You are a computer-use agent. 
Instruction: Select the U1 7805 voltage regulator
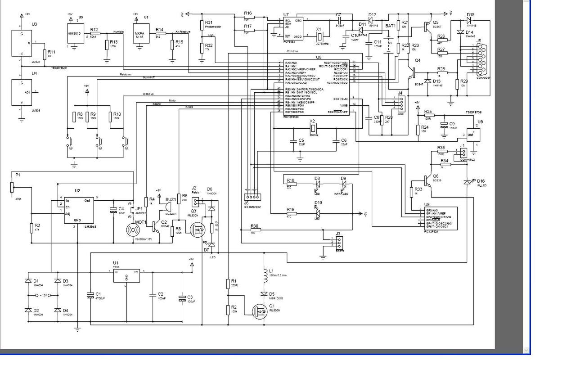click(126, 276)
